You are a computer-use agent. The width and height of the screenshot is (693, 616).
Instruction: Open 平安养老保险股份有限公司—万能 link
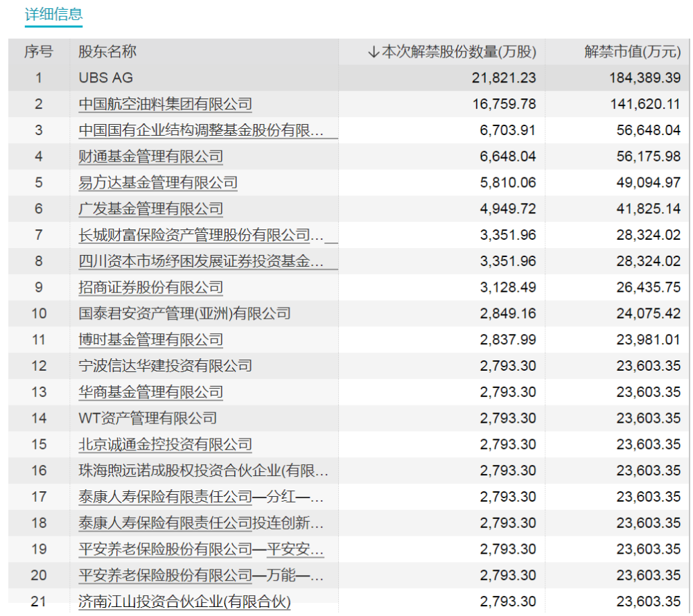(201, 575)
